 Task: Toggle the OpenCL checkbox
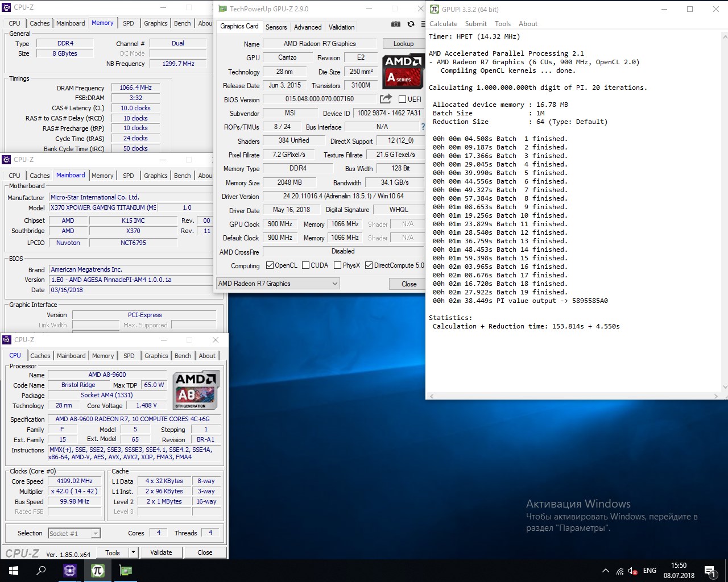[x=270, y=265]
